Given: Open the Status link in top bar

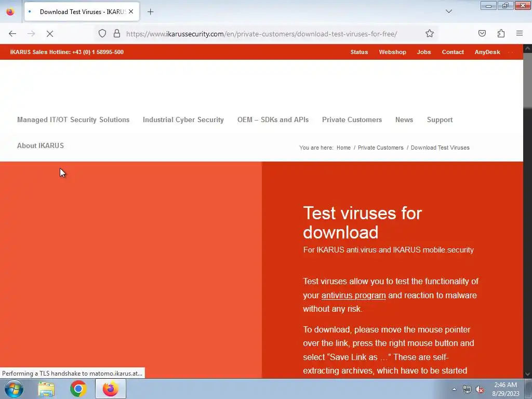Looking at the screenshot, I should coord(359,52).
